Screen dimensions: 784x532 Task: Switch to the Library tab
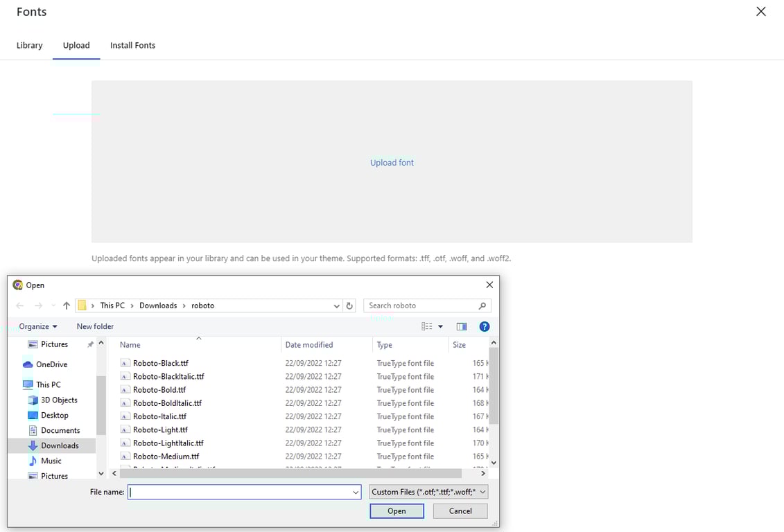pyautogui.click(x=30, y=46)
